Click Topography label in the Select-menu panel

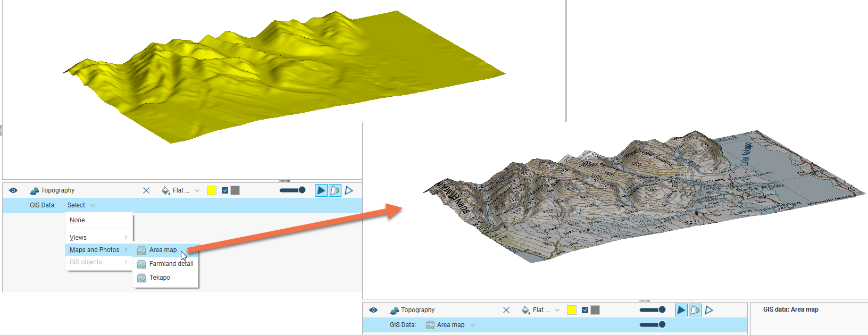point(58,190)
